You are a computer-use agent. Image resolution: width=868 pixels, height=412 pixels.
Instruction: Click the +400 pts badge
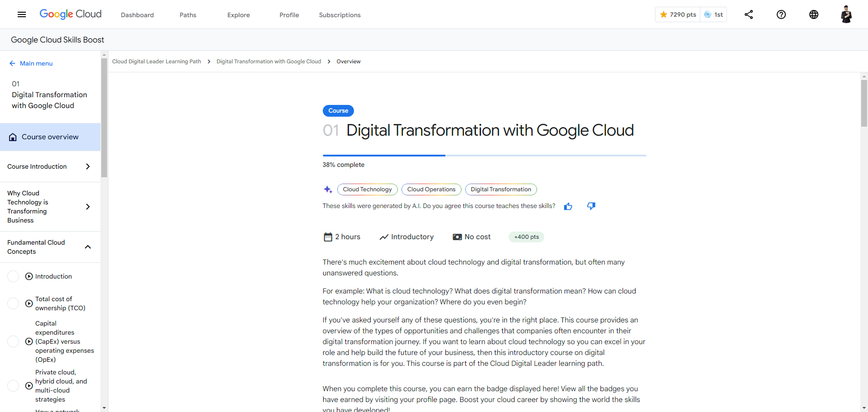(x=527, y=237)
